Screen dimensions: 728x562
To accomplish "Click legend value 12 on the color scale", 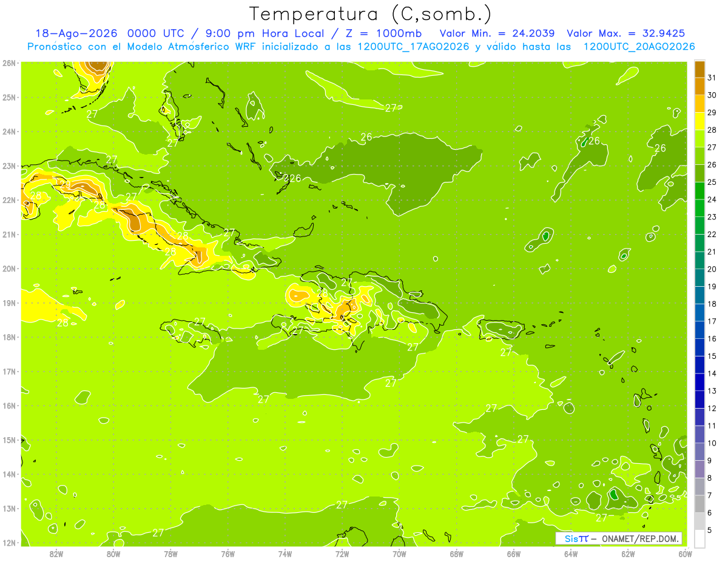I will click(712, 408).
